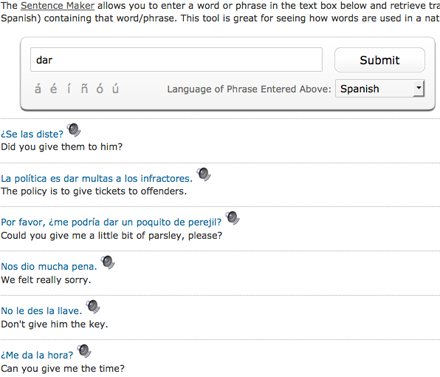Insert the í accented character
The width and height of the screenshot is (440, 377).
[x=69, y=89]
